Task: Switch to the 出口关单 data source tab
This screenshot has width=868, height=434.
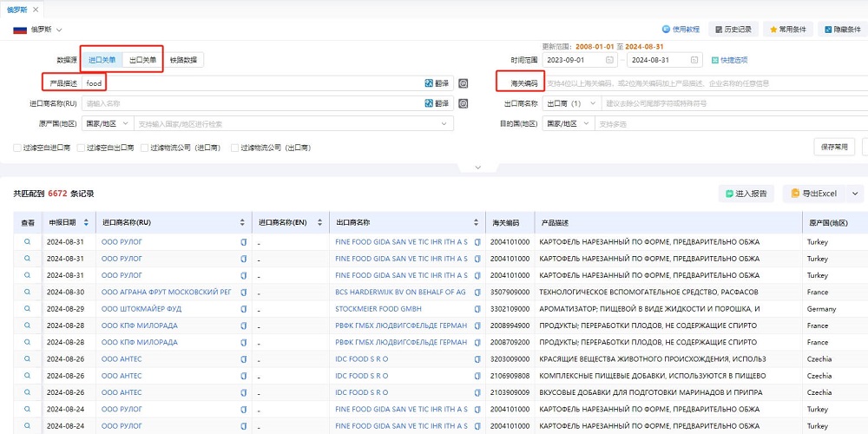Action: [142, 60]
